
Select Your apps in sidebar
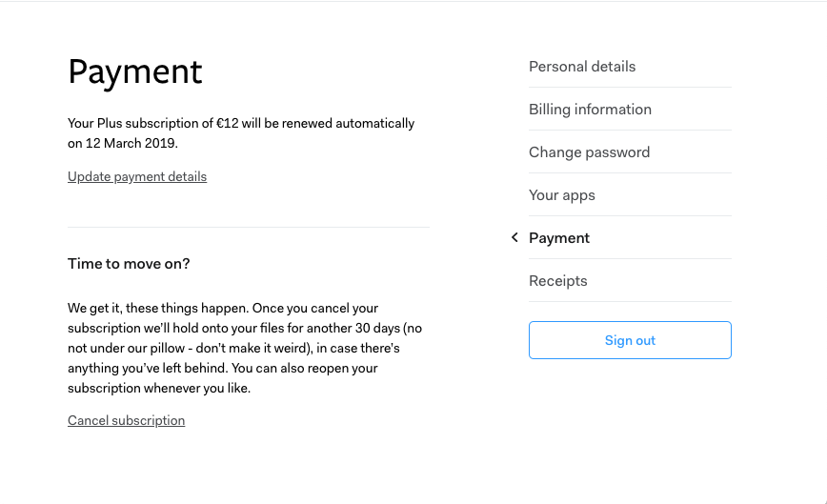(562, 195)
